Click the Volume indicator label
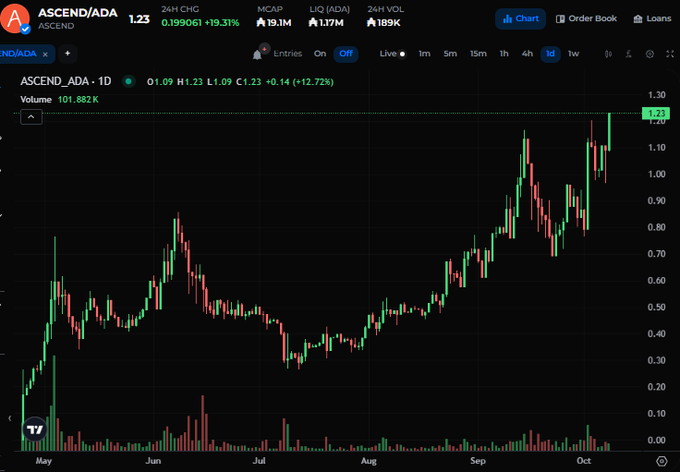This screenshot has height=472, width=680. tap(36, 99)
